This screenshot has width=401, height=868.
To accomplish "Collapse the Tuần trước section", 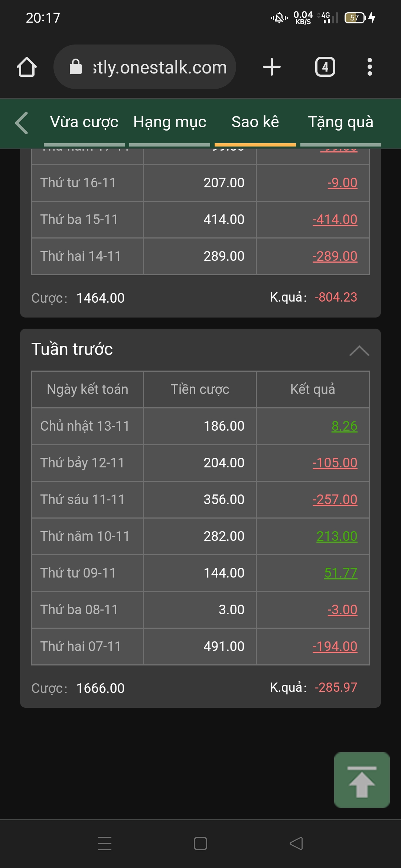I will coord(359,350).
